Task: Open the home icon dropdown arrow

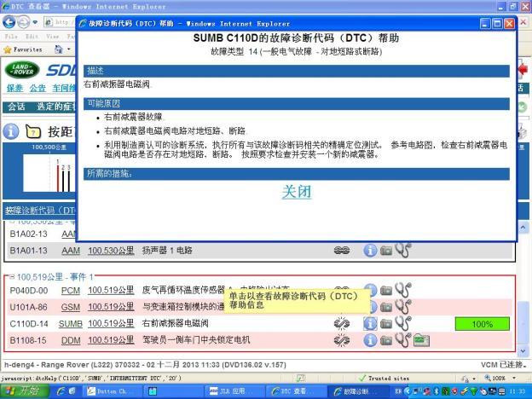Action: pyautogui.click(x=69, y=49)
